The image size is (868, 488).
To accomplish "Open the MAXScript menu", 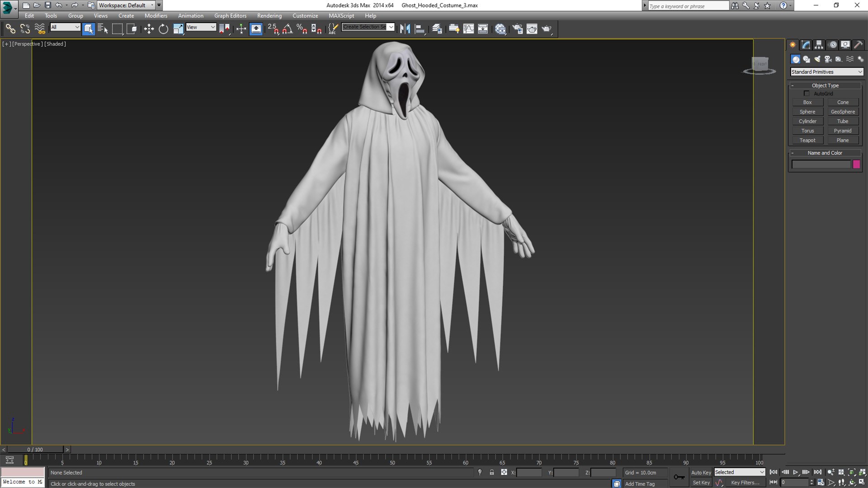I will (341, 16).
